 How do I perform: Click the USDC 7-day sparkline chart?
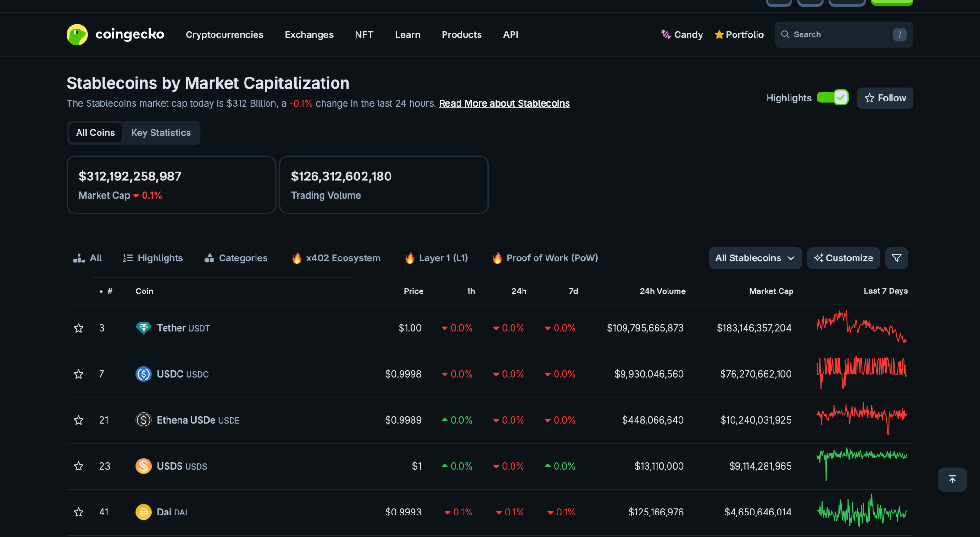pos(861,372)
